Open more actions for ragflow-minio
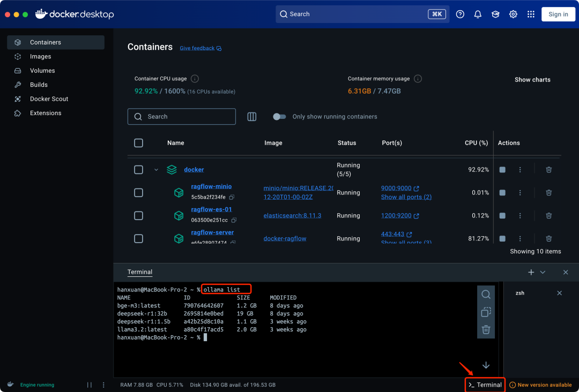The height and width of the screenshot is (392, 579). pos(520,192)
